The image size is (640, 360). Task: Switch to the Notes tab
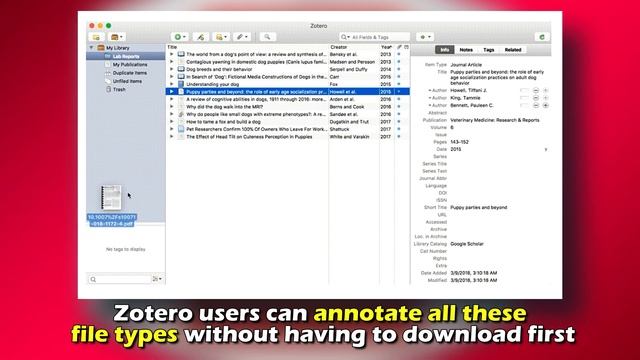(466, 50)
